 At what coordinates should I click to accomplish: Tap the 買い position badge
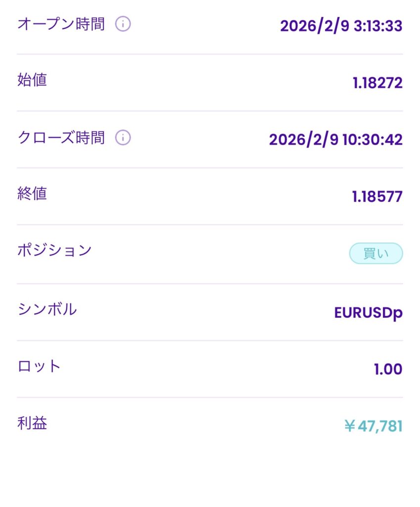pyautogui.click(x=376, y=253)
